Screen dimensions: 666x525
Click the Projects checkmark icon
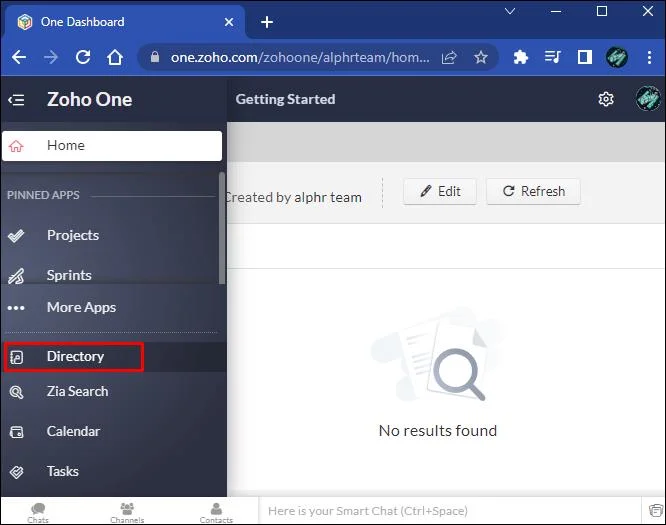pyautogui.click(x=16, y=235)
